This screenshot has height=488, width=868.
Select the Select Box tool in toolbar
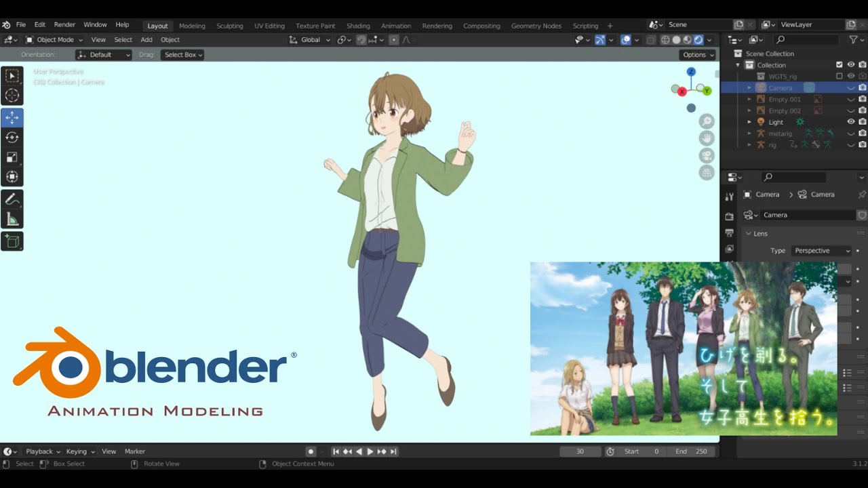(12, 76)
